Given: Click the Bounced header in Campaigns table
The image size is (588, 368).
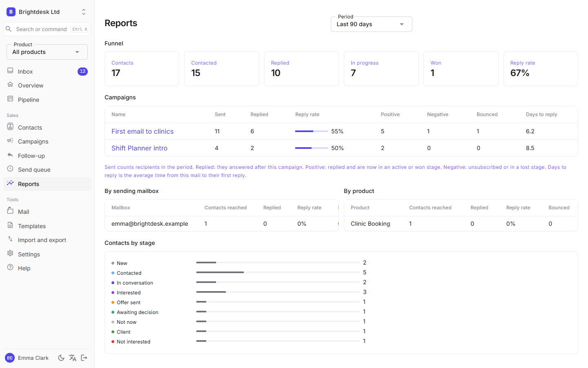Looking at the screenshot, I should (x=487, y=114).
